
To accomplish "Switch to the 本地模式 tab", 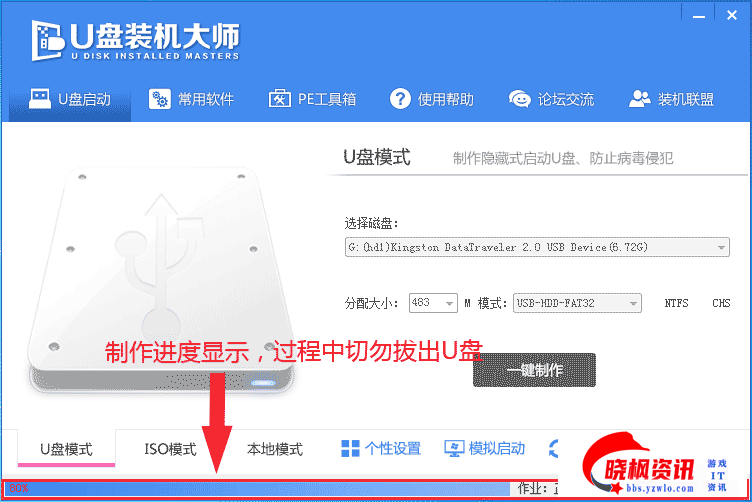I will [x=275, y=449].
